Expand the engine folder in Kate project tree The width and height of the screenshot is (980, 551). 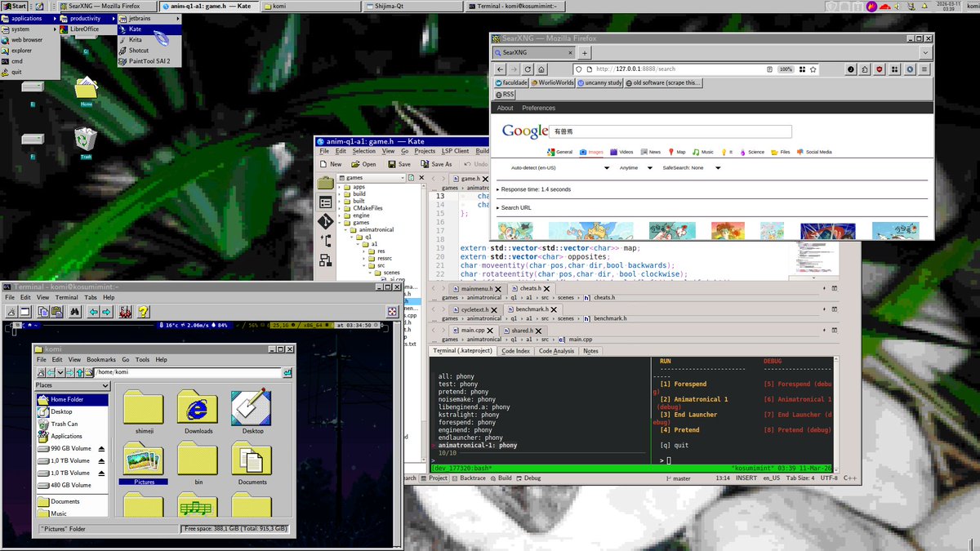[x=340, y=216]
